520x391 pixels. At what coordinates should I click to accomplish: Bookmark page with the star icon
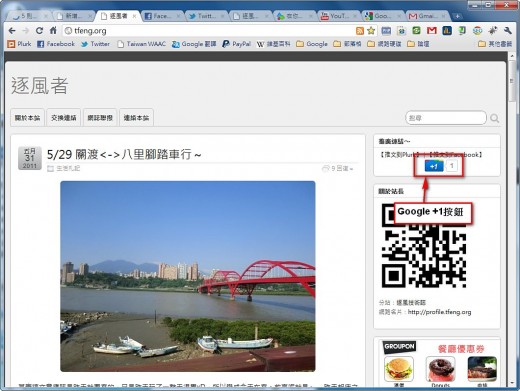[x=371, y=31]
